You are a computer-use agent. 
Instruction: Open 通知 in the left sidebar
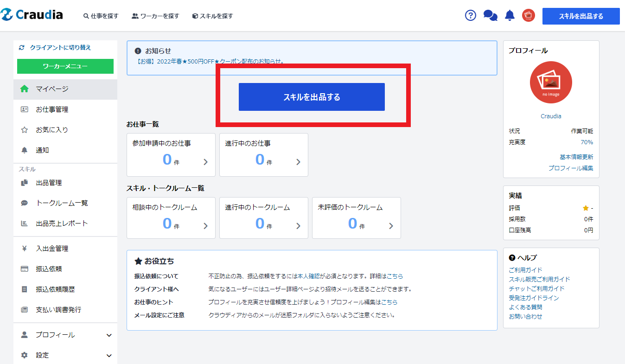[42, 150]
